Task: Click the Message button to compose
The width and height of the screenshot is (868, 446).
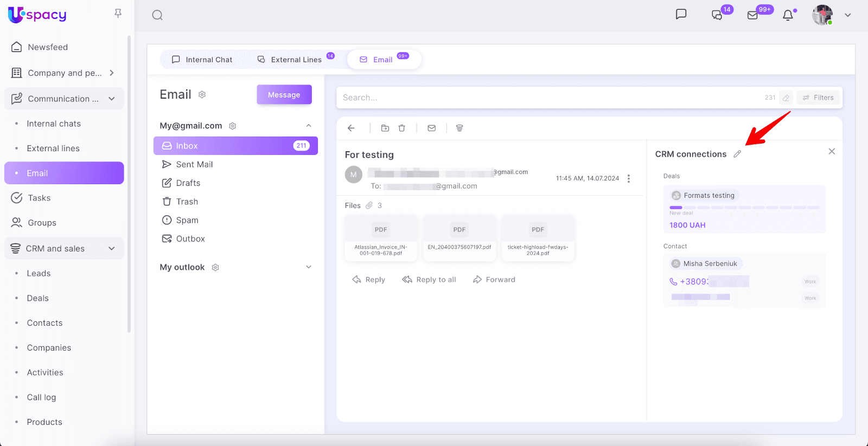Action: pos(284,95)
